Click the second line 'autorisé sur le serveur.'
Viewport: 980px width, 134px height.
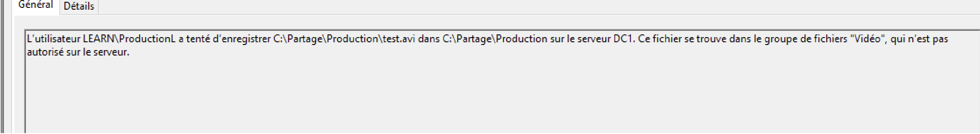(x=78, y=52)
